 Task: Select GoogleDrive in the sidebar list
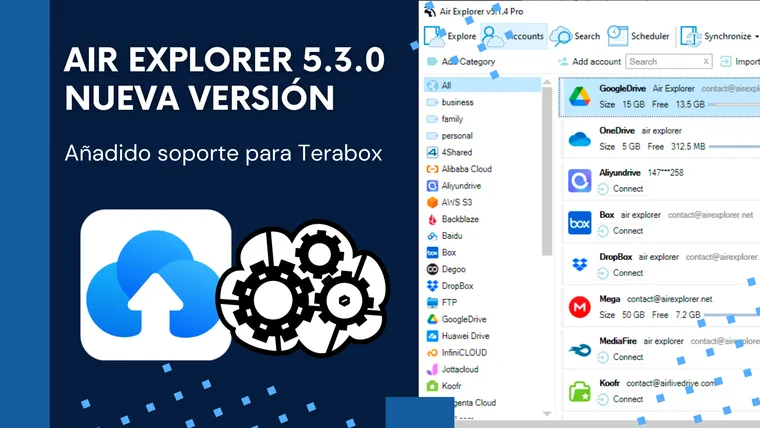pyautogui.click(x=456, y=319)
